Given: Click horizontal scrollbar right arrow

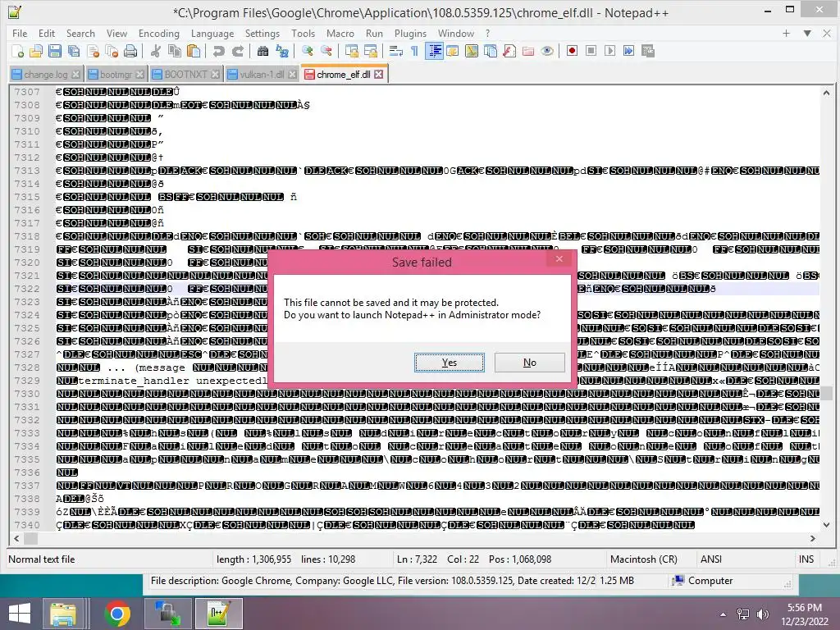Looking at the screenshot, I should tap(813, 538).
